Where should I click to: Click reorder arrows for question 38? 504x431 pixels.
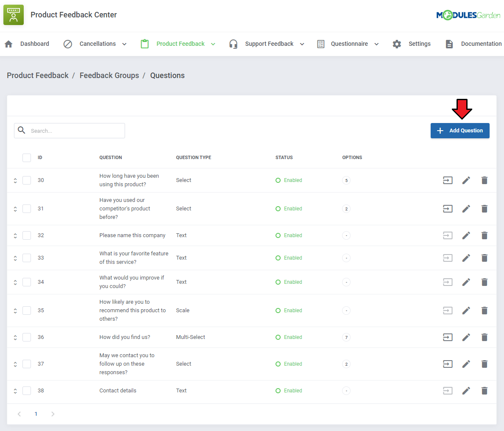15,390
